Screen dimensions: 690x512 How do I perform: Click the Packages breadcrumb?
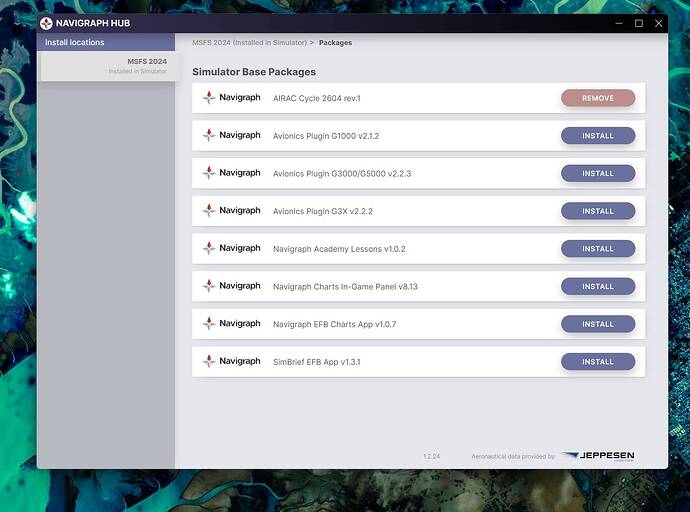335,43
